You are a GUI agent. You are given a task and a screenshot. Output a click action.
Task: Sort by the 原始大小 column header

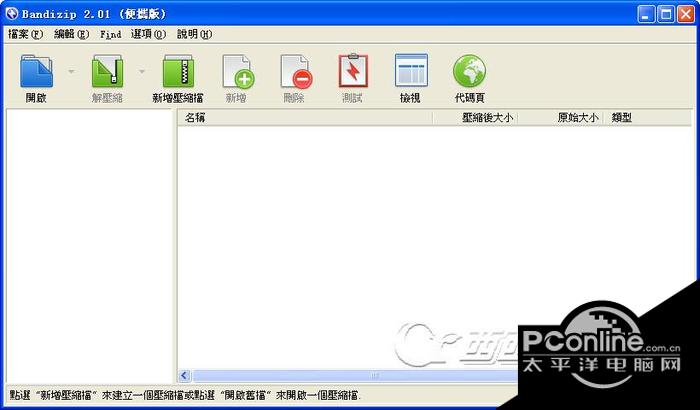[x=560, y=118]
